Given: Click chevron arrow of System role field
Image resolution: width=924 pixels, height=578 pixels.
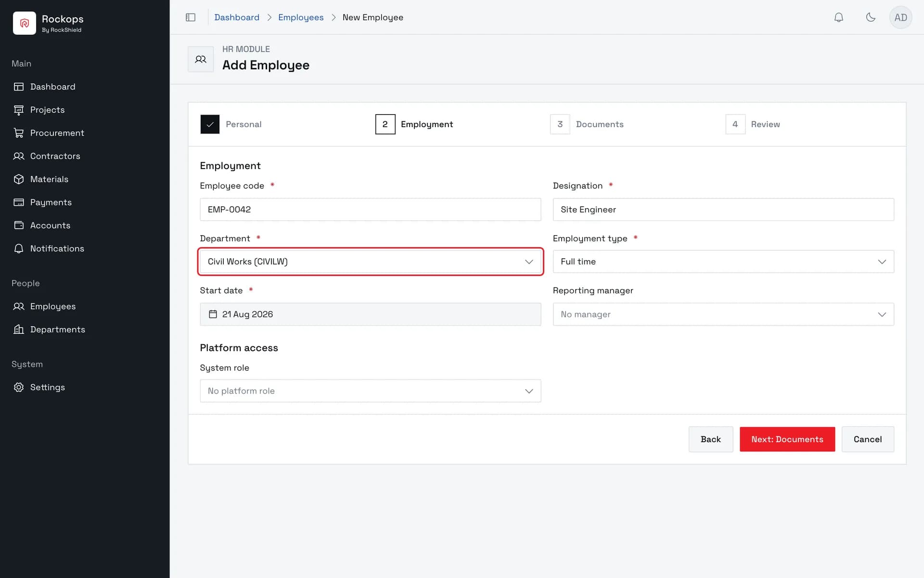Looking at the screenshot, I should [529, 391].
